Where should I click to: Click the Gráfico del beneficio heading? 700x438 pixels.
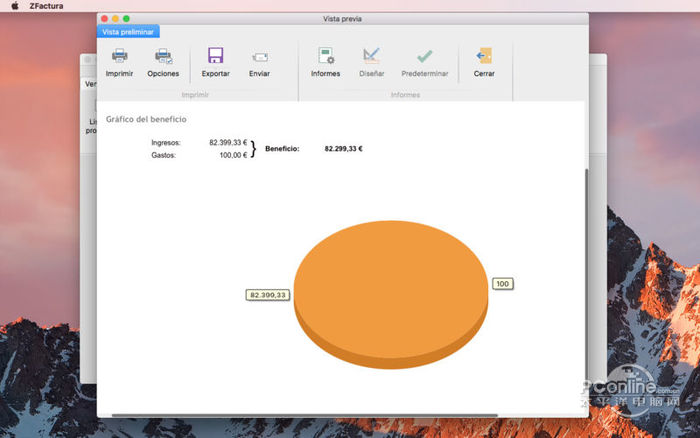point(146,120)
